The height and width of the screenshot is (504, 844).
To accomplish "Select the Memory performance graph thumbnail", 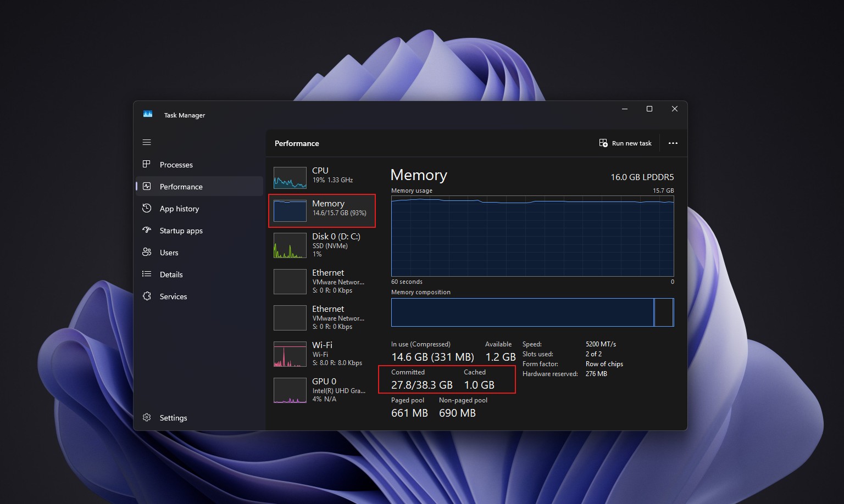I will click(290, 211).
